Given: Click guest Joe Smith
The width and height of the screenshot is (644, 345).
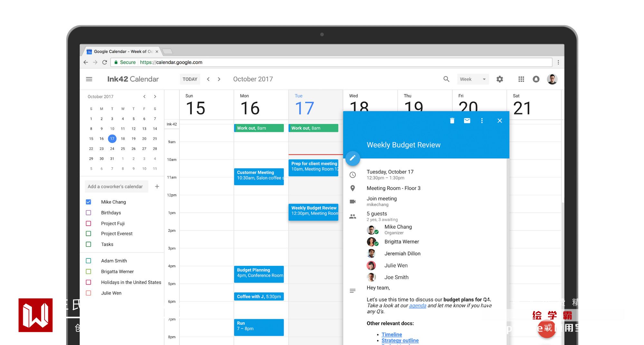Looking at the screenshot, I should coord(396,277).
